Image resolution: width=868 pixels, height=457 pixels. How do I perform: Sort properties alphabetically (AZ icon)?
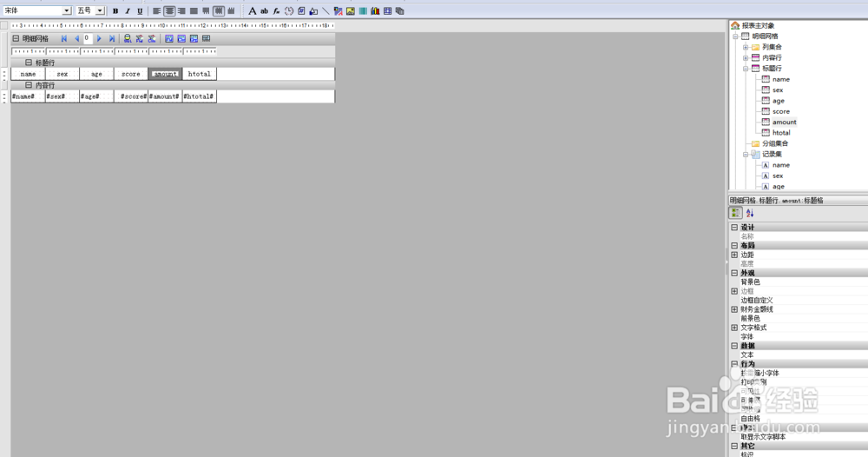point(750,213)
